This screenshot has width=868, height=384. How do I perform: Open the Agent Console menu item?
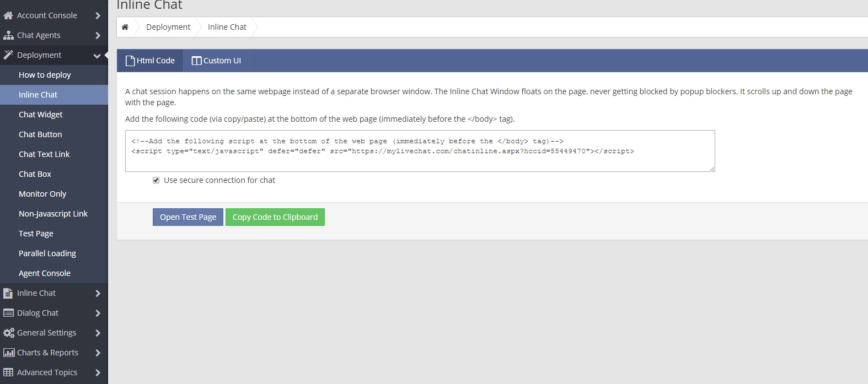54,273
